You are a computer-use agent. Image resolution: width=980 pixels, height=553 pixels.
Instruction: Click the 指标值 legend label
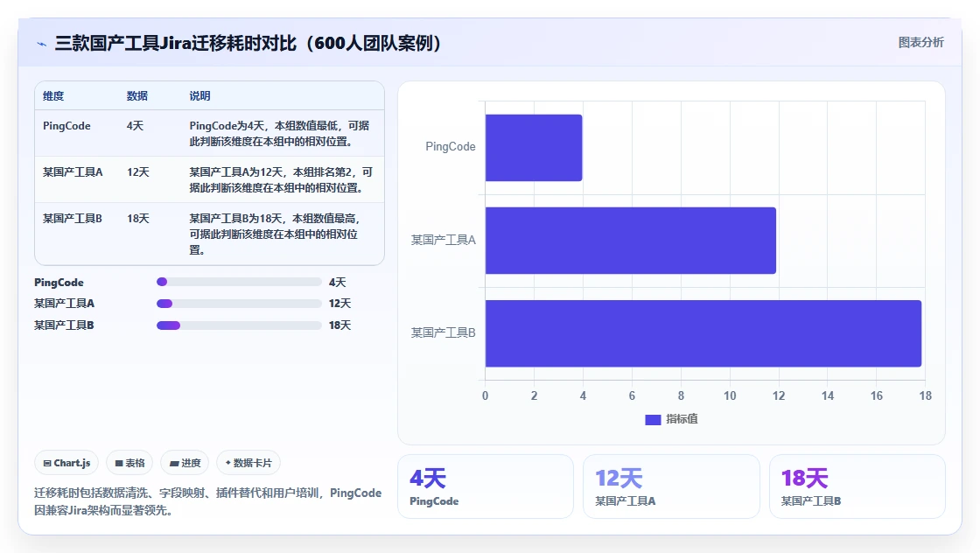[682, 419]
